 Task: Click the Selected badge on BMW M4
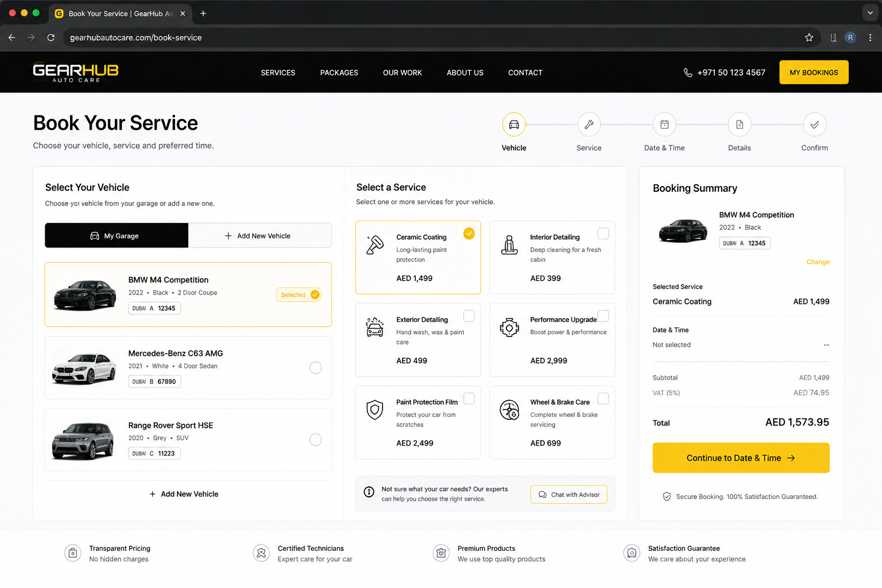pyautogui.click(x=299, y=295)
